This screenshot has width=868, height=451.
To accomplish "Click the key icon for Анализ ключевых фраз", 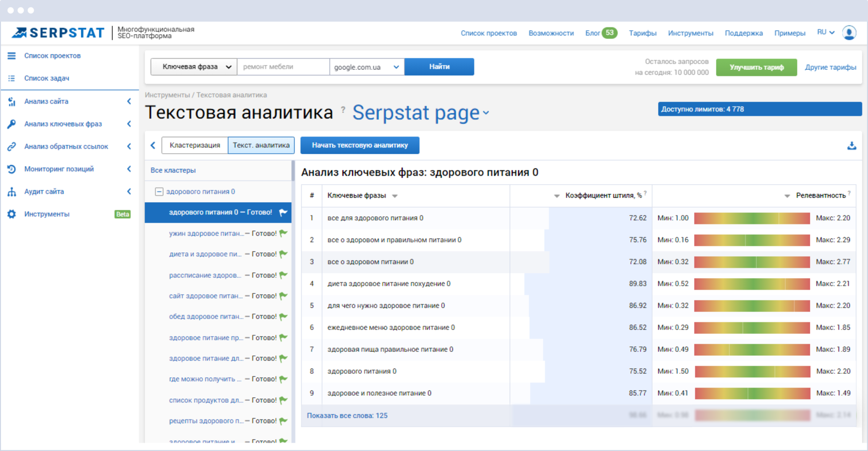I will click(x=11, y=124).
